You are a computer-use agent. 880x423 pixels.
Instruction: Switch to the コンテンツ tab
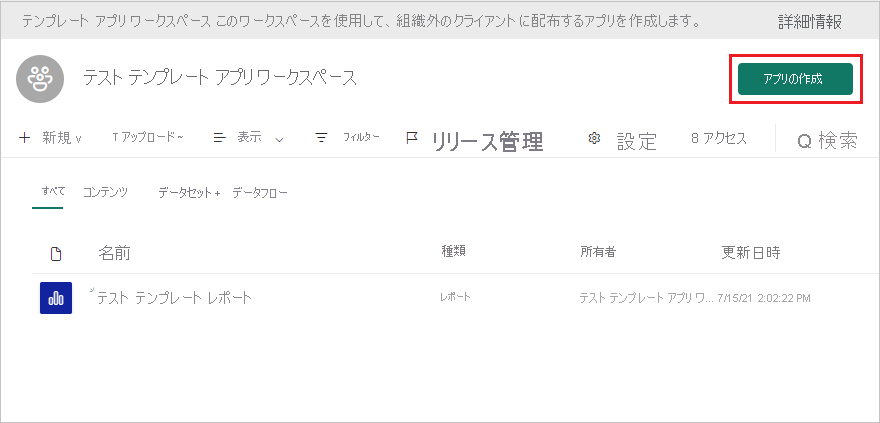(105, 192)
